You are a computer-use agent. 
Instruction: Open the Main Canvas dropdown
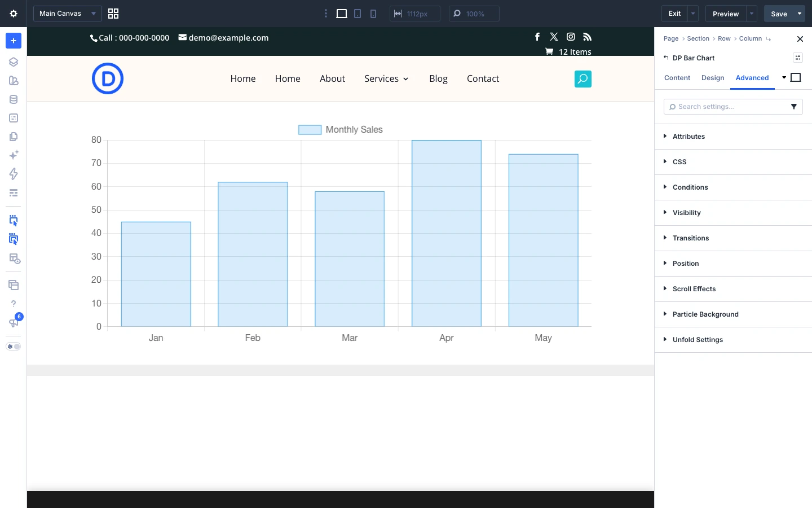click(x=68, y=14)
